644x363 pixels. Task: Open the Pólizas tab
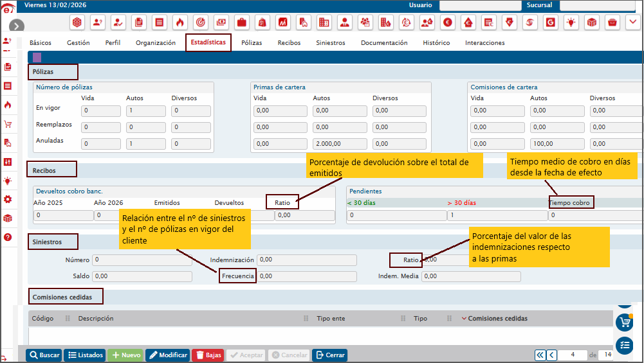click(252, 42)
